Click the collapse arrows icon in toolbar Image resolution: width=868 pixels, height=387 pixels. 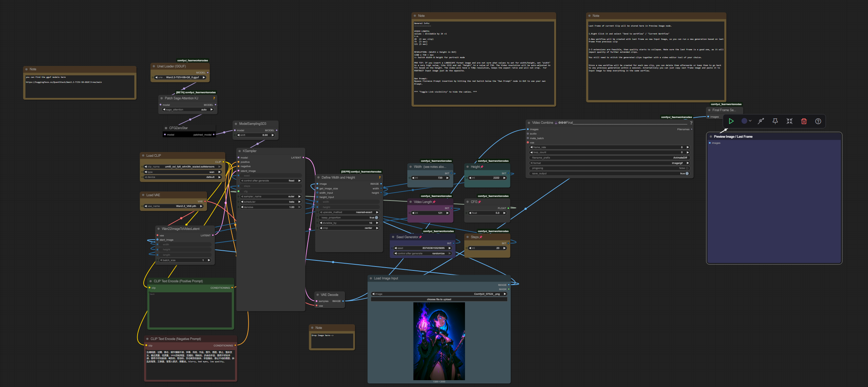[x=790, y=121]
